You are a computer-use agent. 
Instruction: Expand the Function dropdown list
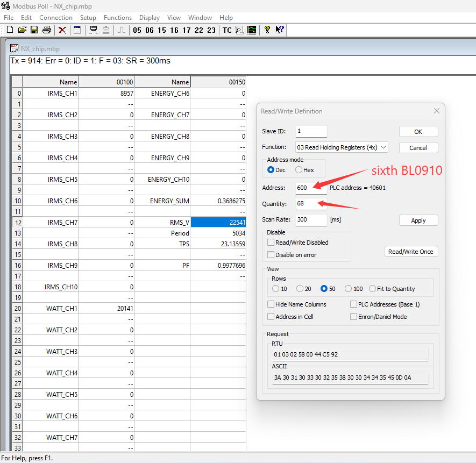coord(383,147)
